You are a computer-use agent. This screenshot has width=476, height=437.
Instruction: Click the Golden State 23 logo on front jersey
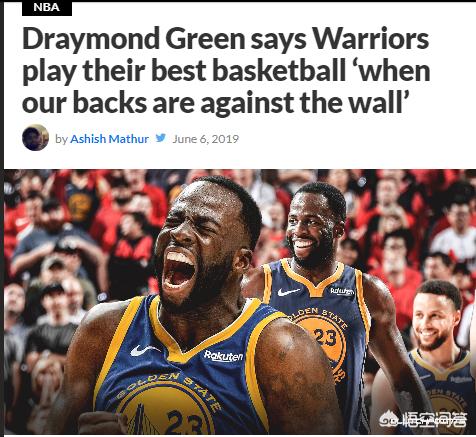[x=168, y=405]
